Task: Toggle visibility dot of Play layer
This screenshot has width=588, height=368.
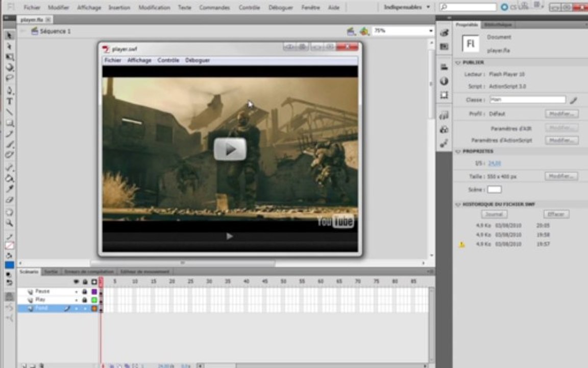Action: [x=76, y=300]
